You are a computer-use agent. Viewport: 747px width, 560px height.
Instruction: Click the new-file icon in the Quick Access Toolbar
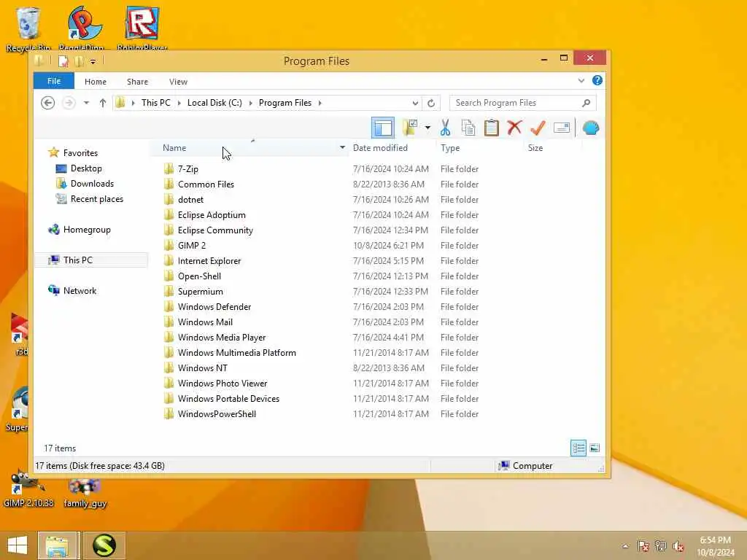coord(63,61)
